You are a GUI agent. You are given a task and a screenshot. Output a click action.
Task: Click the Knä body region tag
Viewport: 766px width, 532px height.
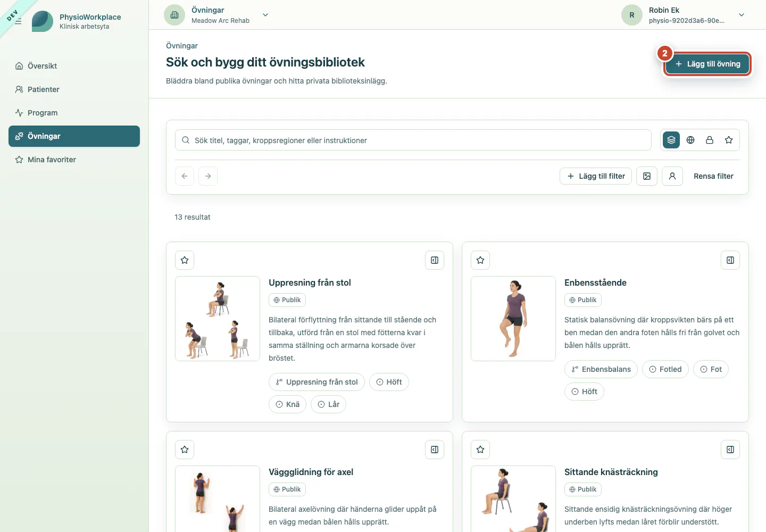tap(287, 404)
